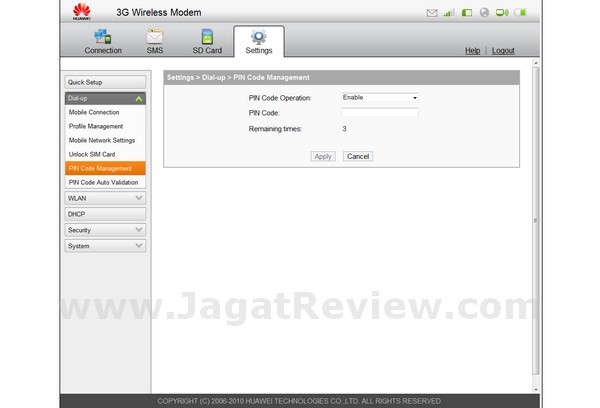Switch to the SD Card tab

(x=207, y=42)
